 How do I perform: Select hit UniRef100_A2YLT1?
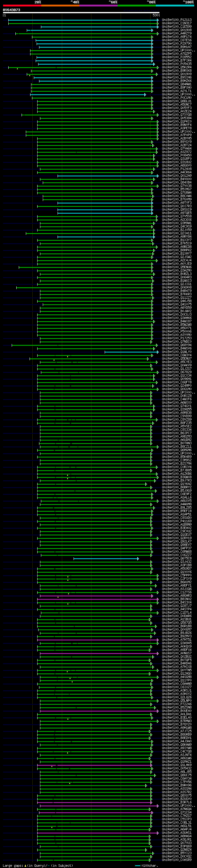pyautogui.click(x=177, y=91)
